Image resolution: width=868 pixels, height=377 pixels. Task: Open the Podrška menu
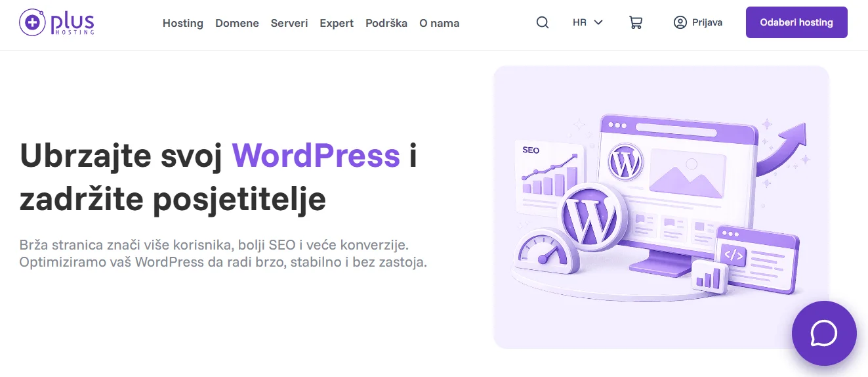tap(386, 23)
